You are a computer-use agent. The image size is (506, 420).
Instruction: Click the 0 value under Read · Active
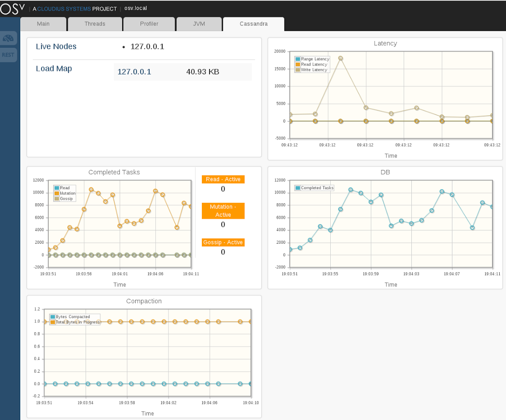[223, 189]
